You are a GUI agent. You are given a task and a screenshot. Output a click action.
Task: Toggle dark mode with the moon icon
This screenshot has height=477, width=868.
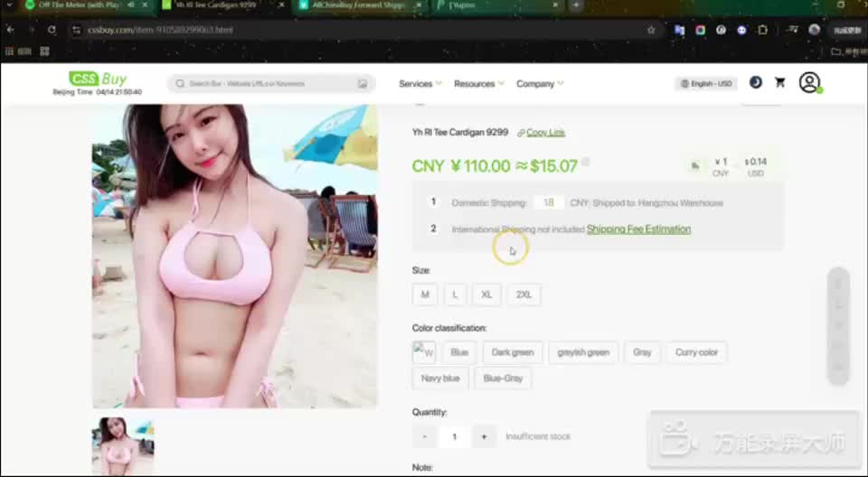pos(756,82)
